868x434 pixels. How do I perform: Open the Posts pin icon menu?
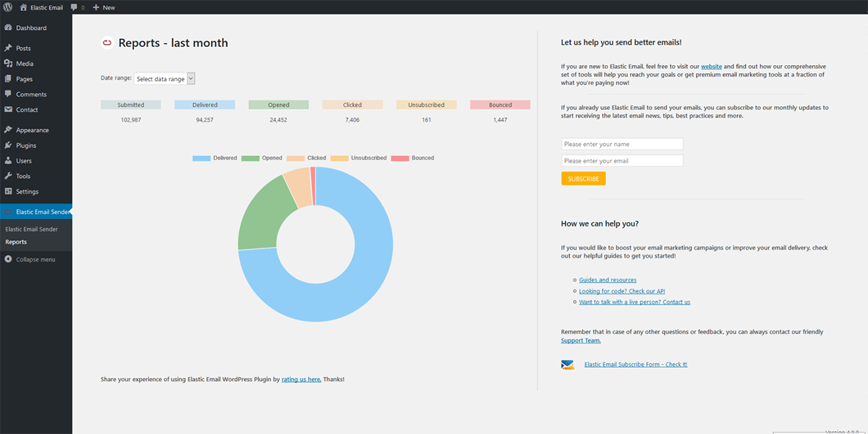coord(8,48)
